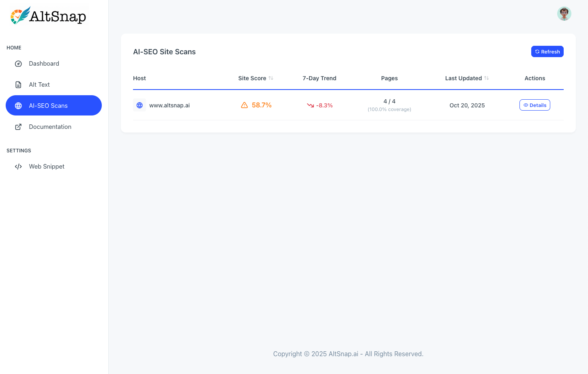Screen dimensions: 588x374
Task: Click the host link www.altsnap.ai
Action: coord(170,105)
